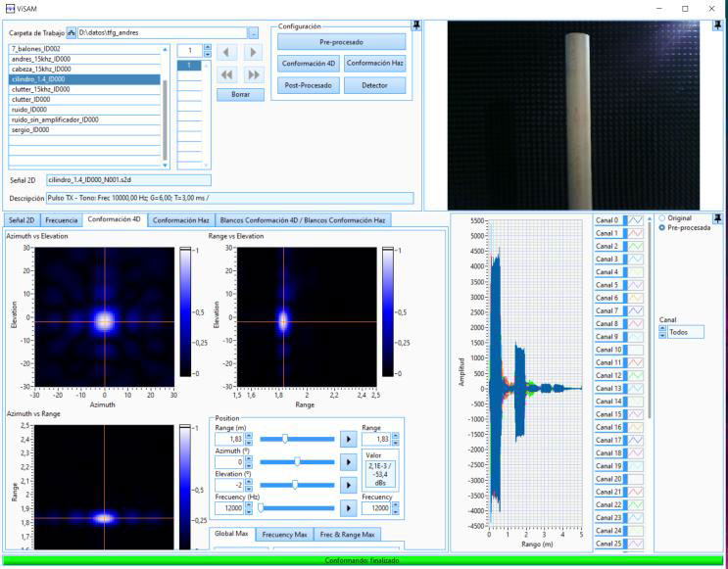Click the Pre-procesado button
Screen dimensions: 728x569
340,42
